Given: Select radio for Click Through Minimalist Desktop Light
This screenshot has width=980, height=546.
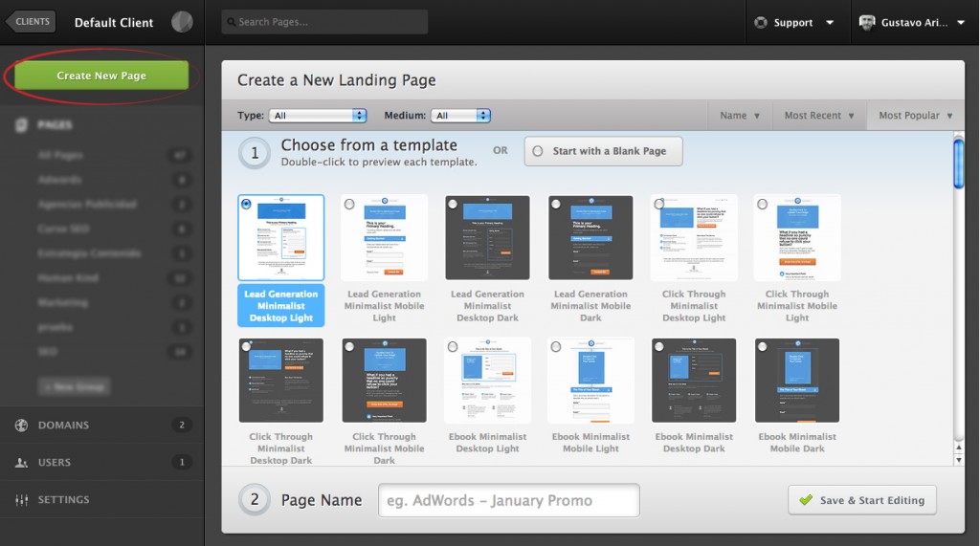Looking at the screenshot, I should click(x=659, y=204).
